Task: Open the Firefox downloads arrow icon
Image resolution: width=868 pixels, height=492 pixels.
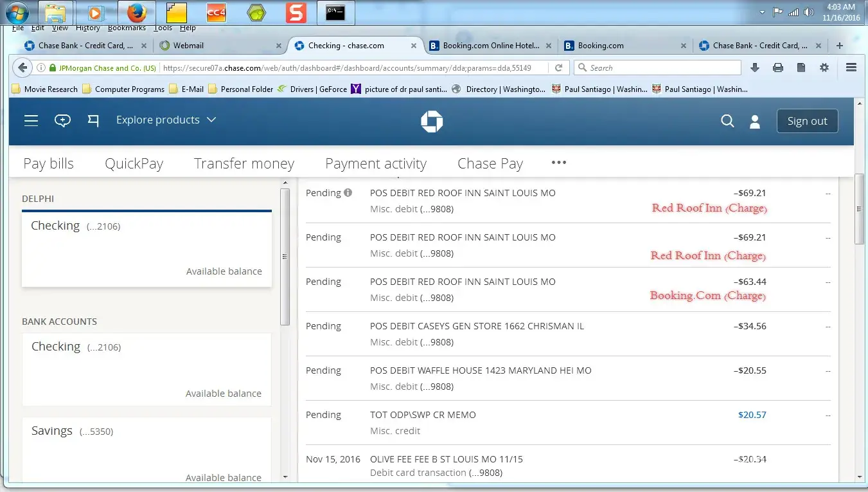Action: click(x=755, y=68)
